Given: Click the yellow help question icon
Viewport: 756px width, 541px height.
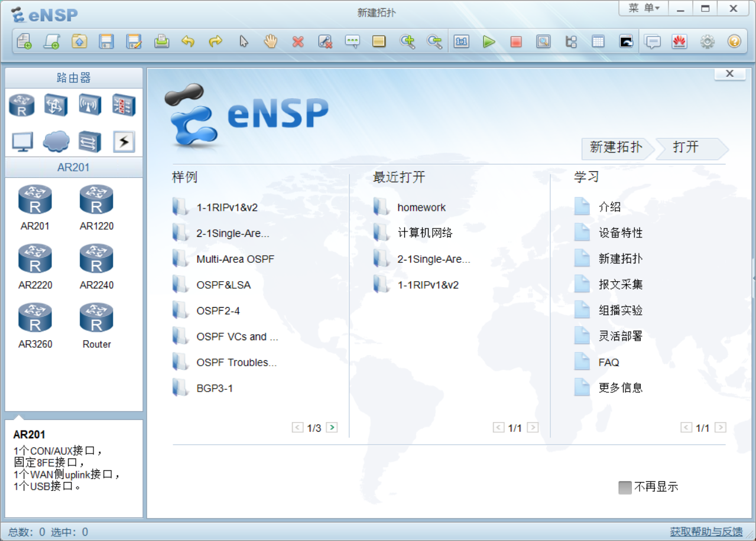Looking at the screenshot, I should point(734,41).
